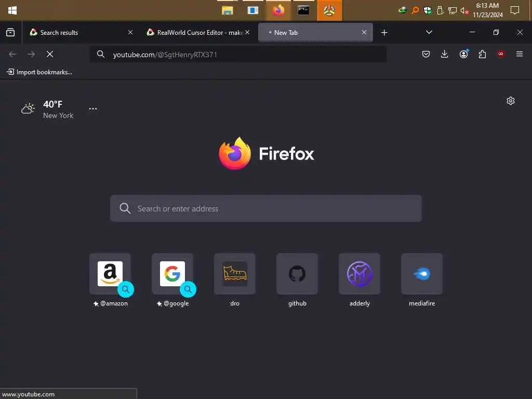
Task: Click the URL bar with youtube.com address
Action: coord(237,54)
